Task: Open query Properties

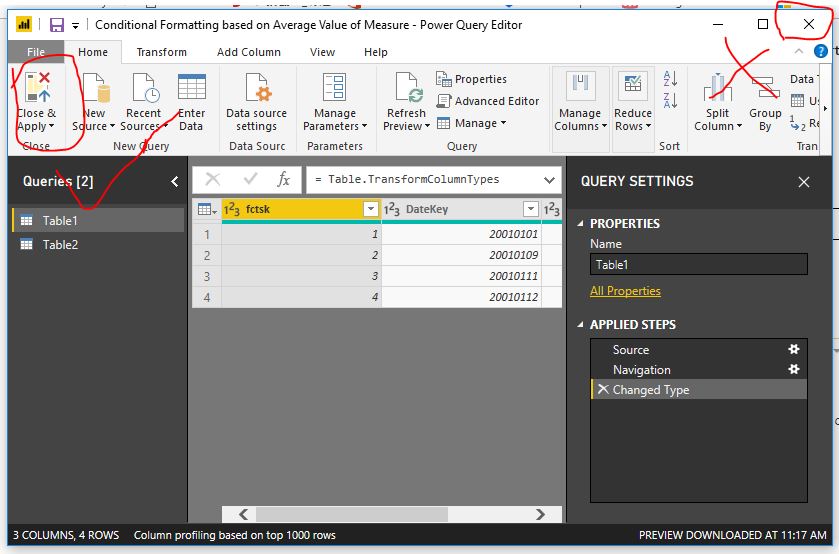Action: pos(471,79)
